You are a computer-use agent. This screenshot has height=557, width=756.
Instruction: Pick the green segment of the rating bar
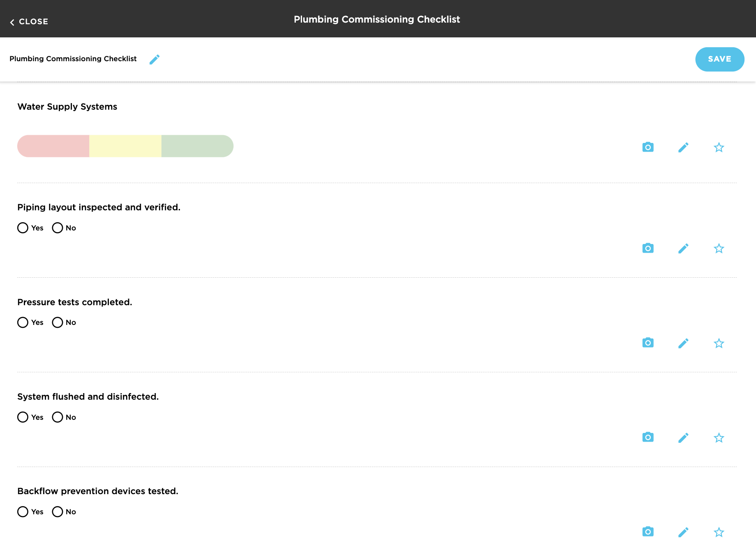point(197,146)
